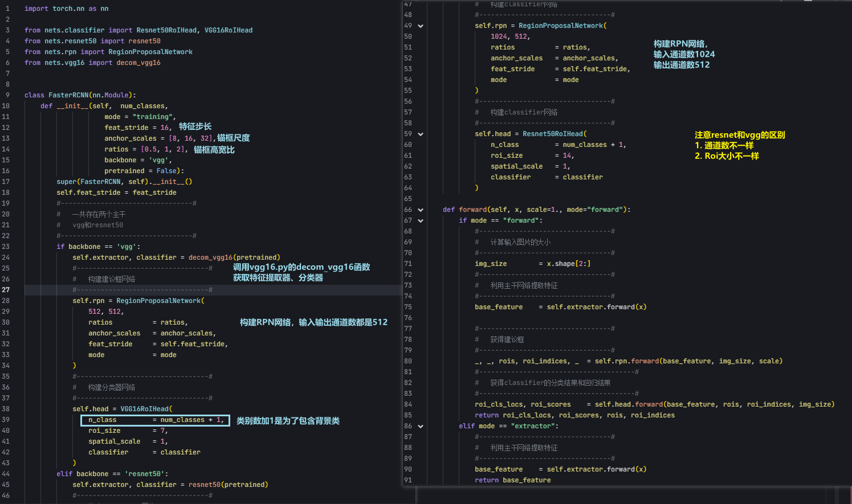Viewport: 852px width, 504px height.
Task: Fold the if mode == "forward" block
Action: coord(421,221)
